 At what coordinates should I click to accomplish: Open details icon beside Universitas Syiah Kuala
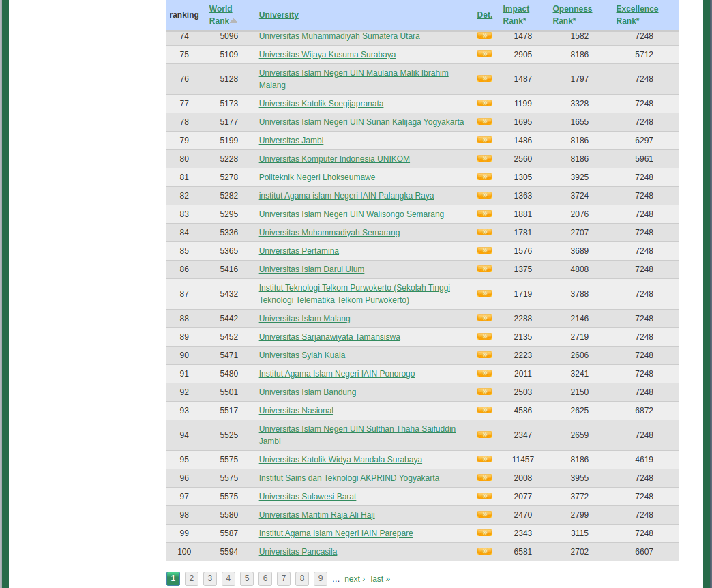484,355
